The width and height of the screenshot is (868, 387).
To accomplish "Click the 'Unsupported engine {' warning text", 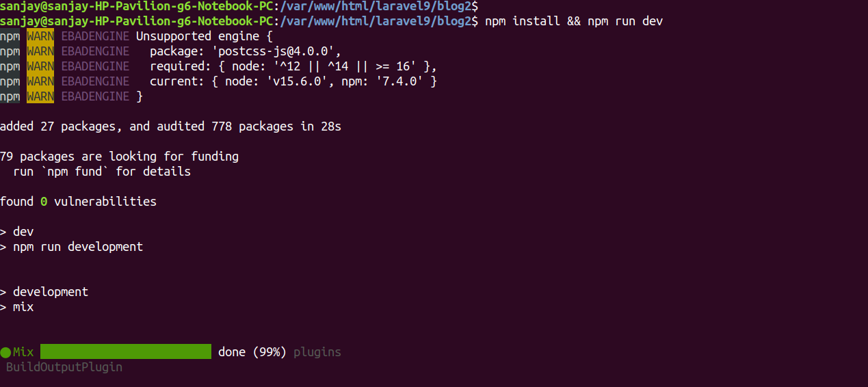I will (x=205, y=36).
